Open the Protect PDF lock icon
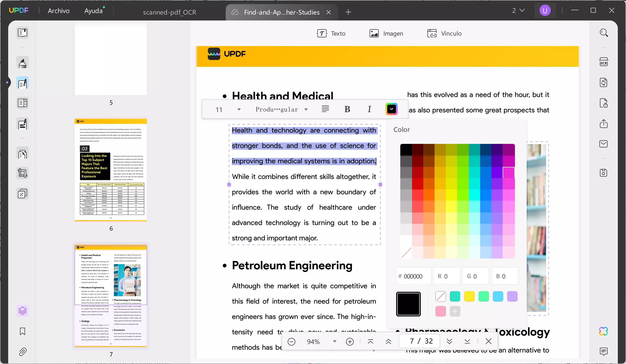Screen dimensions: 626x364 click(604, 103)
